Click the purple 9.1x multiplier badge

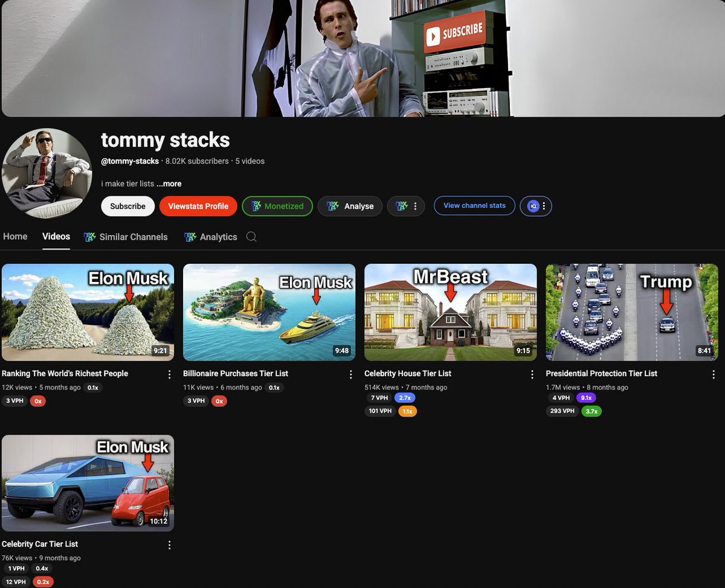(x=586, y=398)
